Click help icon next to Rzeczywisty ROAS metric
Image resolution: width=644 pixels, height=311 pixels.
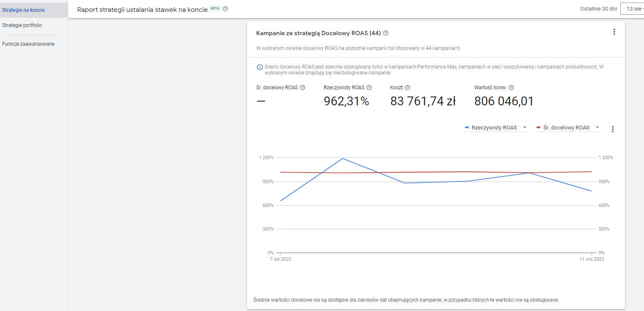369,88
